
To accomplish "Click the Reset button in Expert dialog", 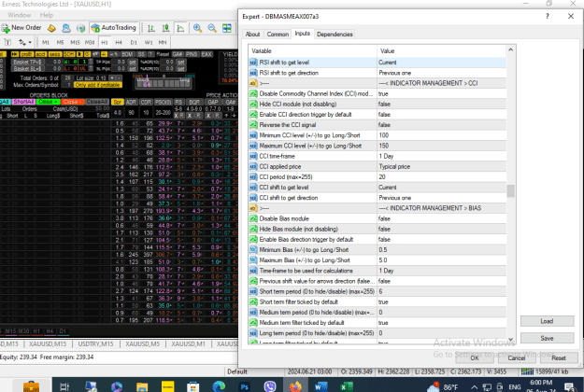I will click(558, 357).
